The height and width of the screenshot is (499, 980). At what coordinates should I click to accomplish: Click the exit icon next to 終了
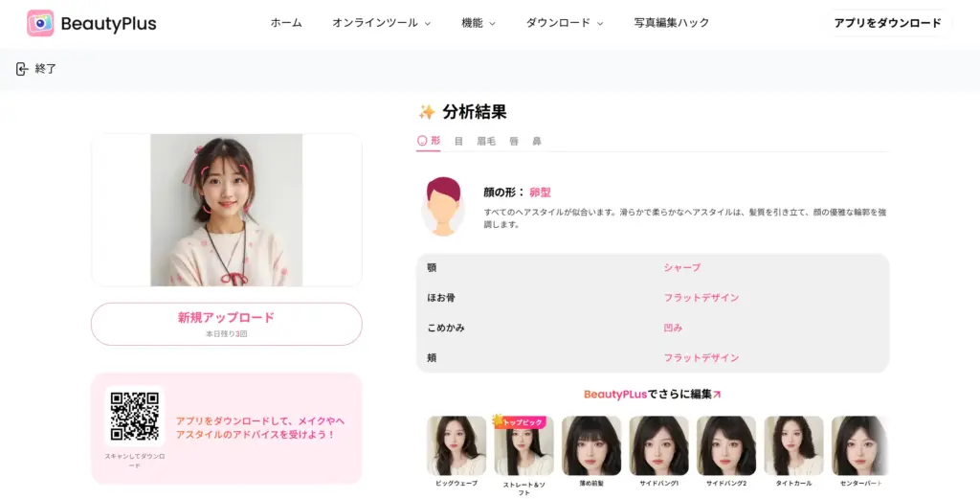pyautogui.click(x=21, y=69)
